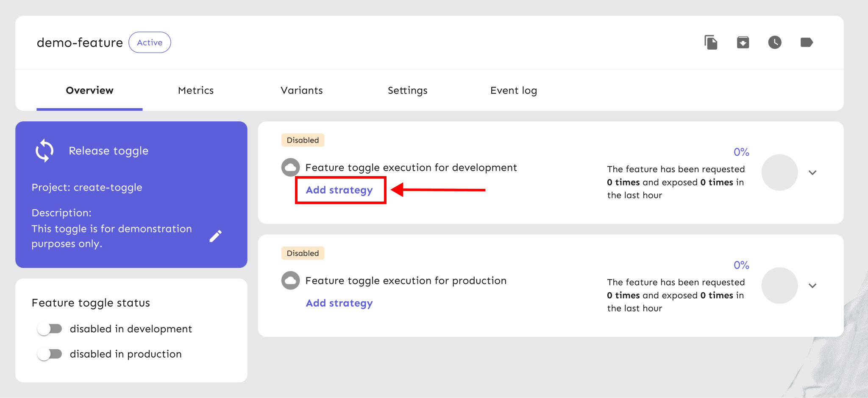Expand the production environment card
The height and width of the screenshot is (398, 868).
click(812, 286)
